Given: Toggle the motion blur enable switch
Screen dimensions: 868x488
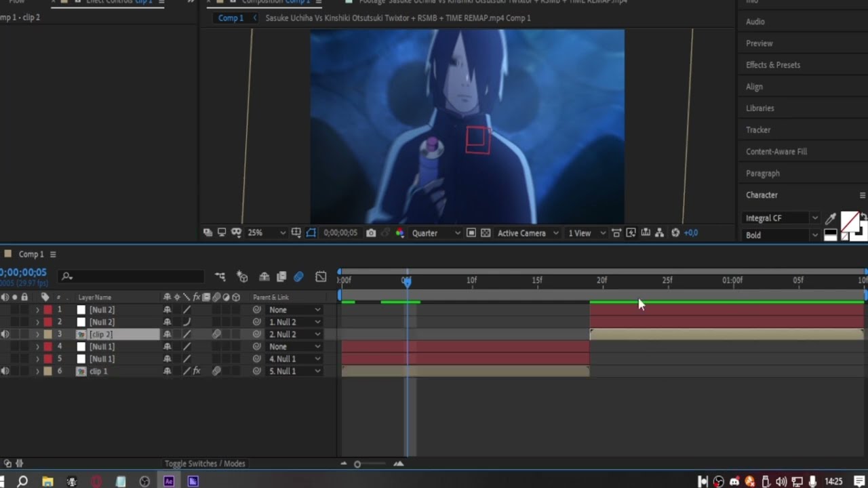Looking at the screenshot, I should click(298, 277).
